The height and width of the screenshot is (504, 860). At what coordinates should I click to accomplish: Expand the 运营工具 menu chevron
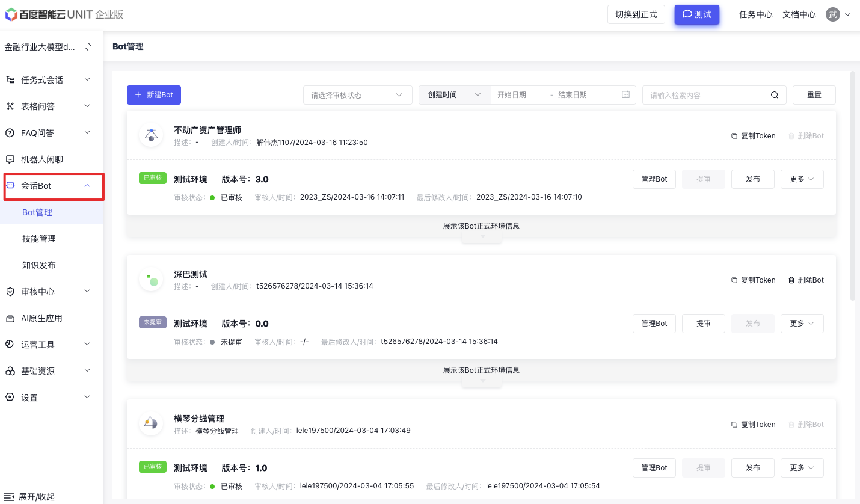click(87, 344)
